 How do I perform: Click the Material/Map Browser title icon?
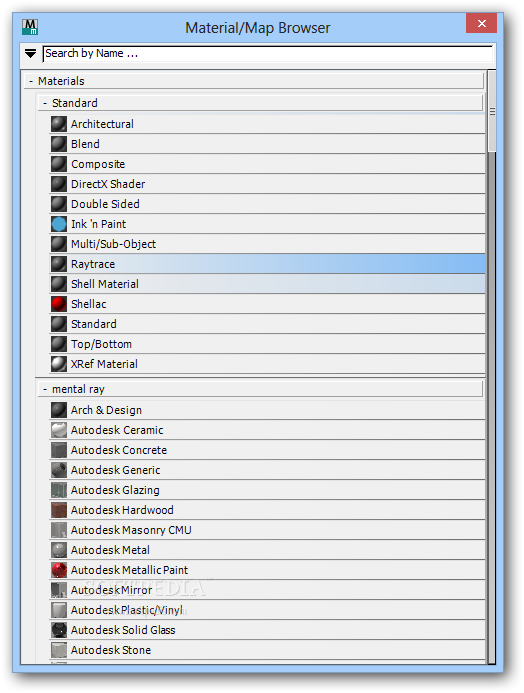coord(30,27)
